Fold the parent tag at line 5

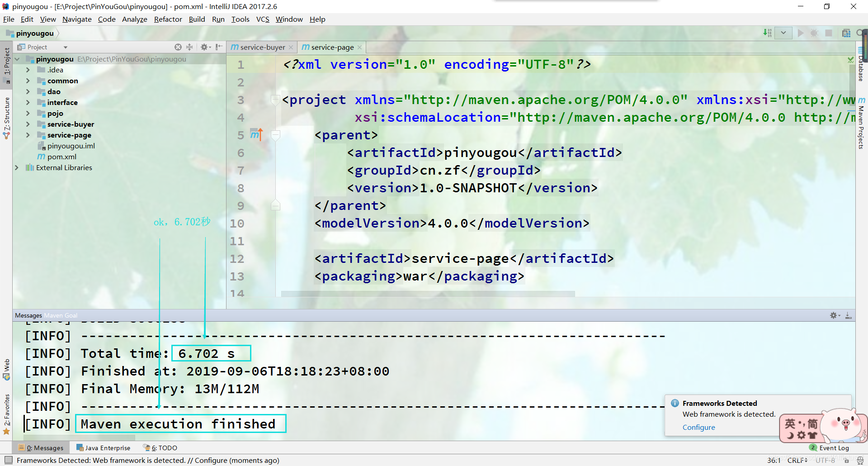coord(275,135)
